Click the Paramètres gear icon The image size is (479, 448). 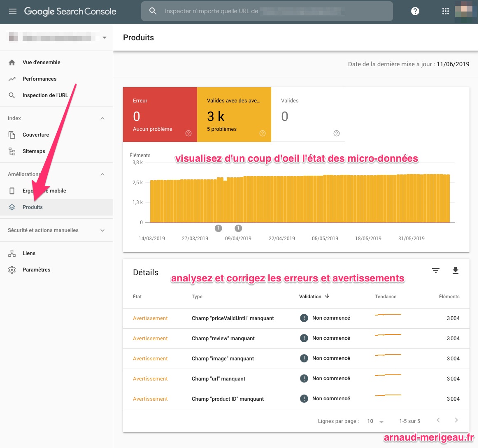point(12,270)
